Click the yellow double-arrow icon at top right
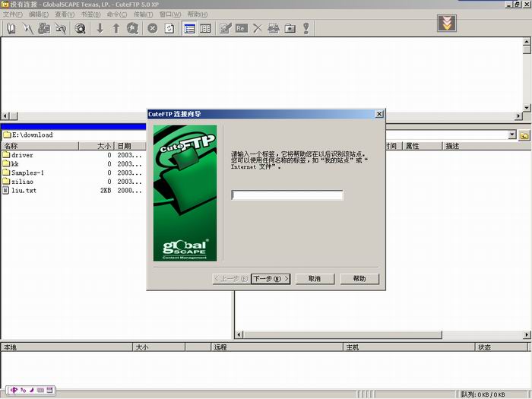The width and height of the screenshot is (532, 399). (x=447, y=23)
